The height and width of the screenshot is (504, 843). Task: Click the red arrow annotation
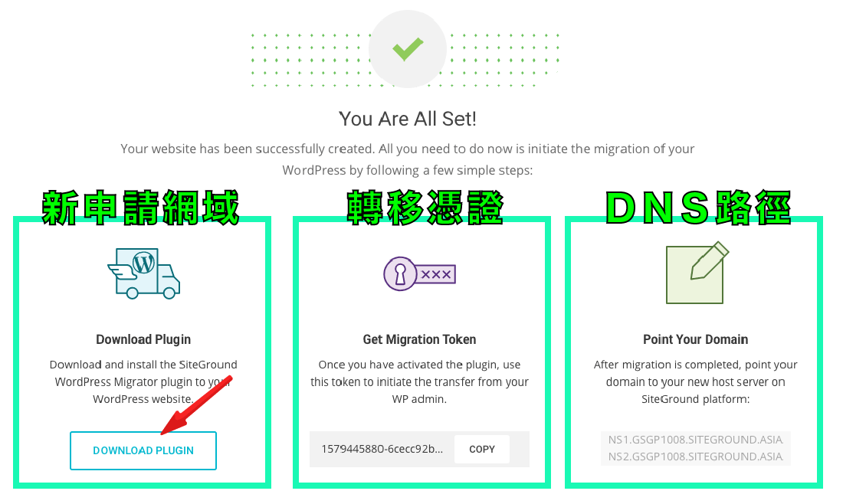196,405
